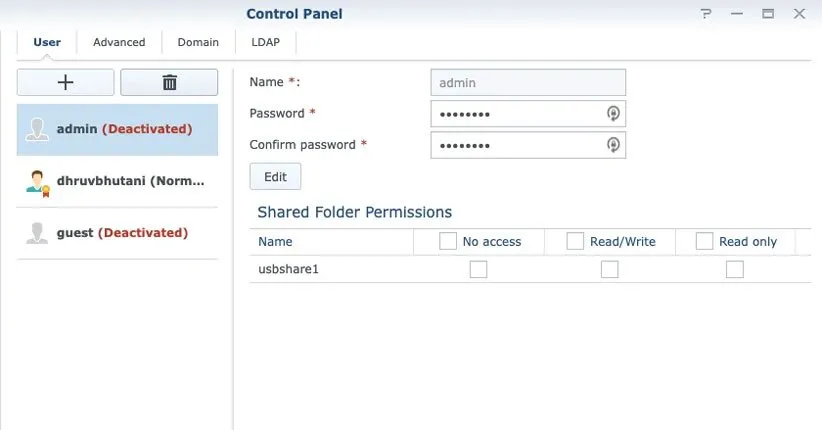Image resolution: width=822 pixels, height=430 pixels.
Task: Switch to the Advanced tab
Action: tap(119, 42)
